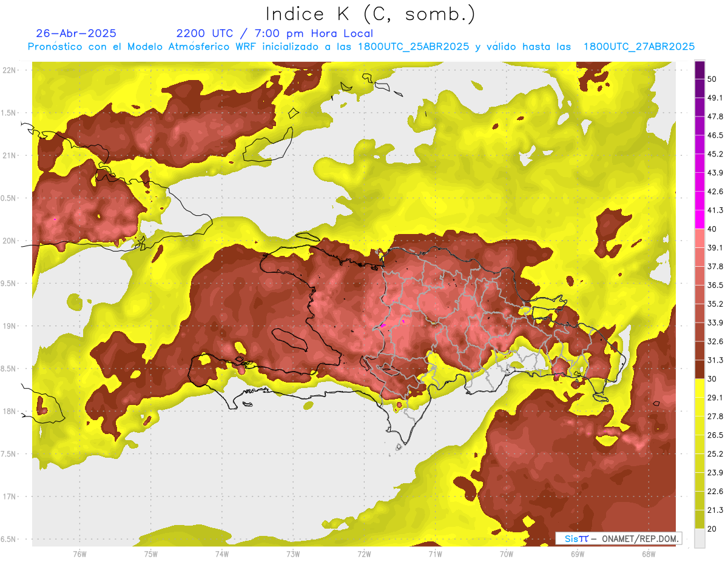Click the colorbar value '46.5'
The image size is (728, 562).
pyautogui.click(x=715, y=135)
